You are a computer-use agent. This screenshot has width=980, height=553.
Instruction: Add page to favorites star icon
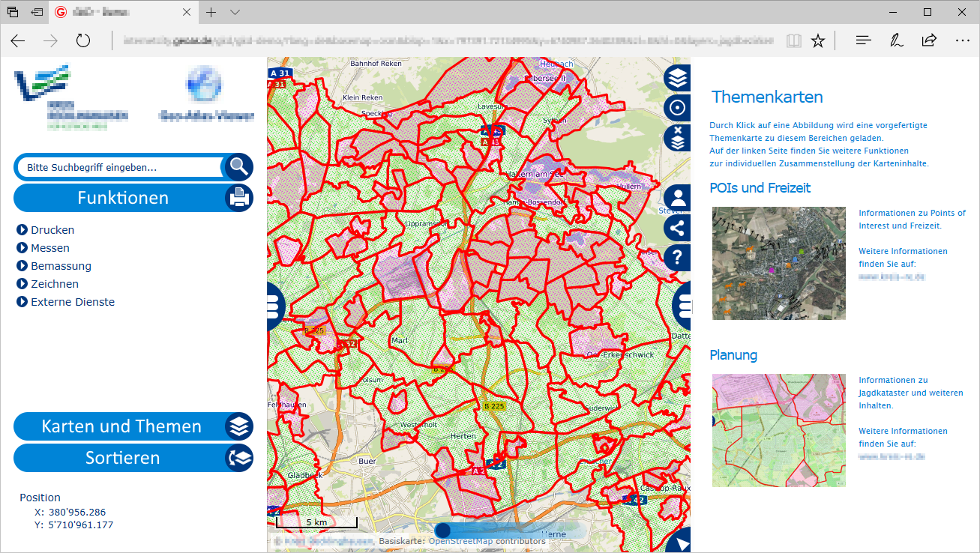click(x=818, y=40)
